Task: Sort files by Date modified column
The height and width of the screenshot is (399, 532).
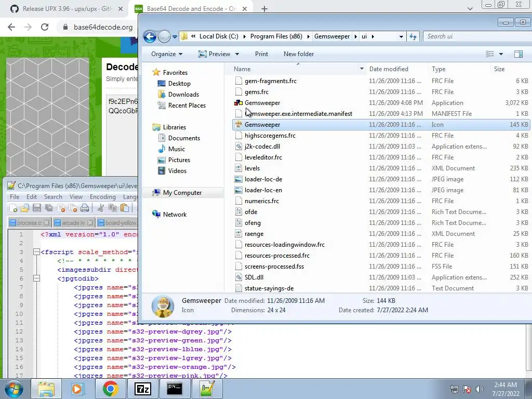Action: coord(389,69)
